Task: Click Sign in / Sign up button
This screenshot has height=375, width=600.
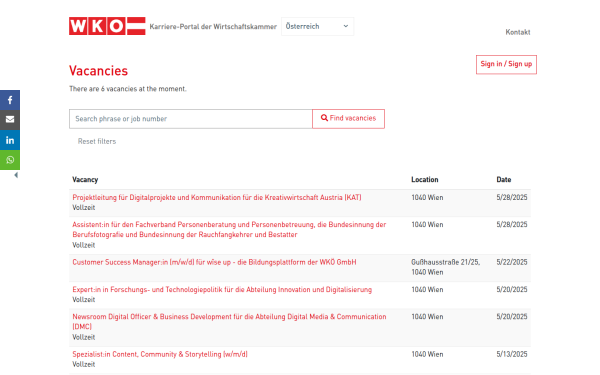Action: pyautogui.click(x=506, y=64)
